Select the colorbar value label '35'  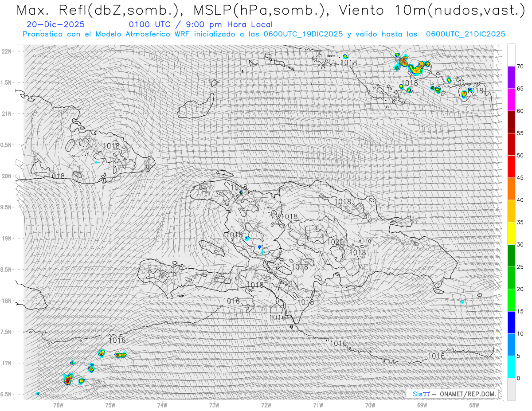520,222
